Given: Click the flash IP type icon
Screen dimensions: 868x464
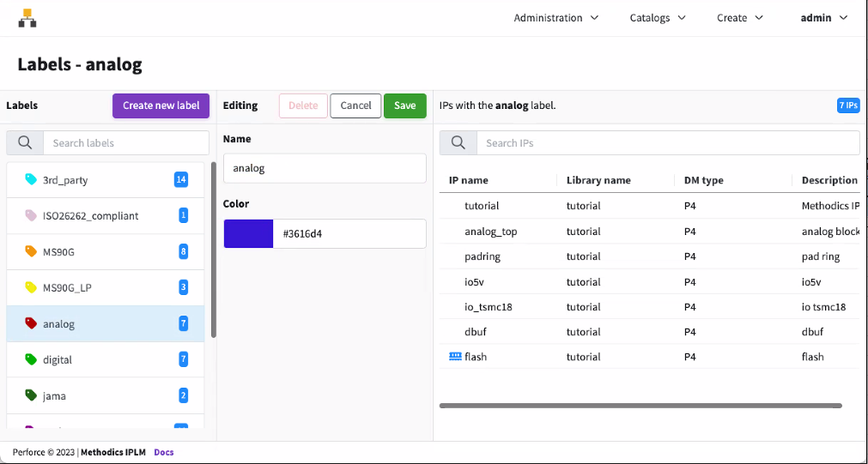Looking at the screenshot, I should (x=455, y=357).
